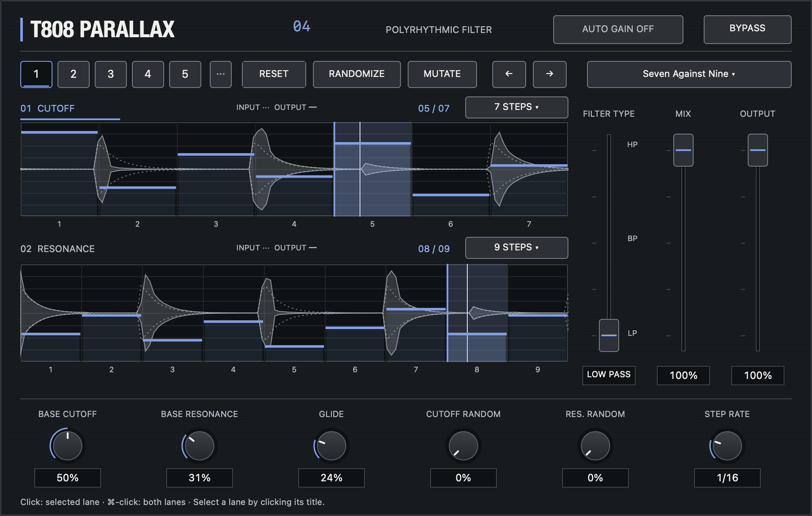The height and width of the screenshot is (516, 812).
Task: Click resonance lane step 4 bar
Action: tap(233, 321)
